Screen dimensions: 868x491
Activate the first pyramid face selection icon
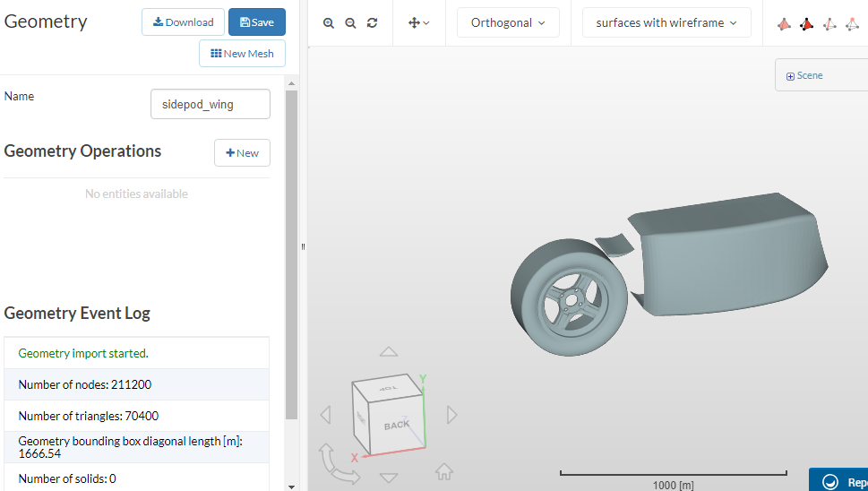[785, 23]
